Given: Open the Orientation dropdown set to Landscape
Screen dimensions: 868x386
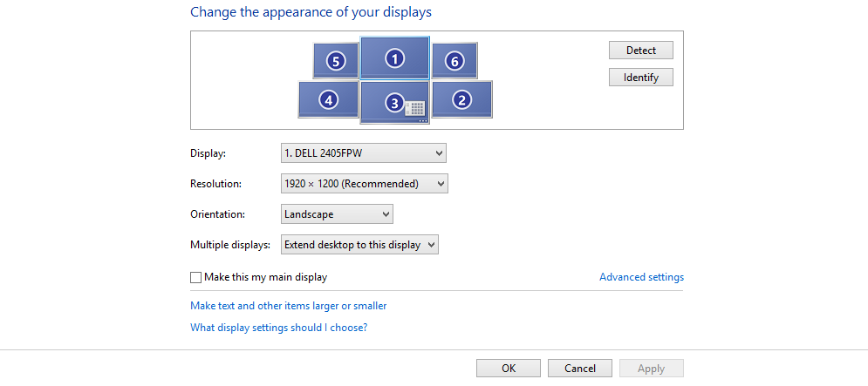Looking at the screenshot, I should 337,214.
